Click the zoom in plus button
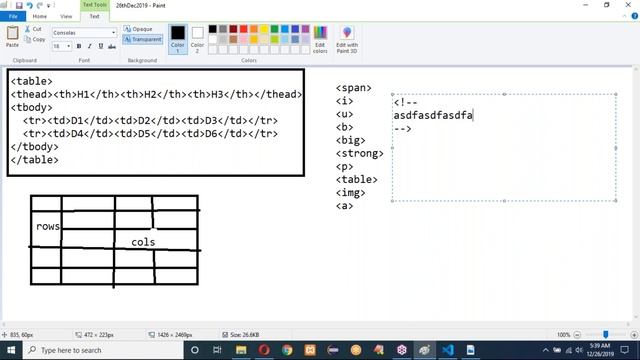The height and width of the screenshot is (360, 640). coord(634,335)
